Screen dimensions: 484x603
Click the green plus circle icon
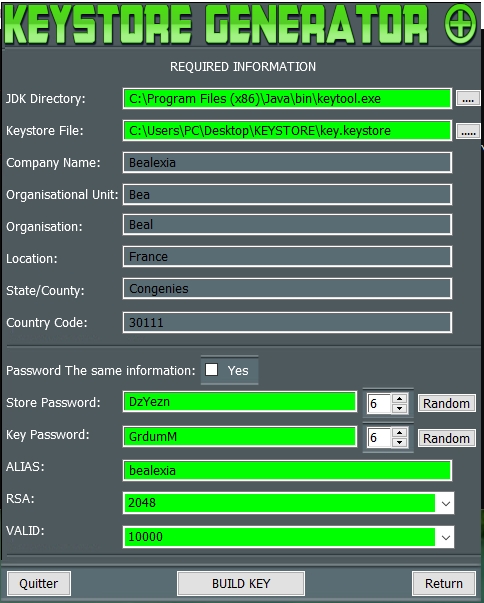pyautogui.click(x=460, y=23)
